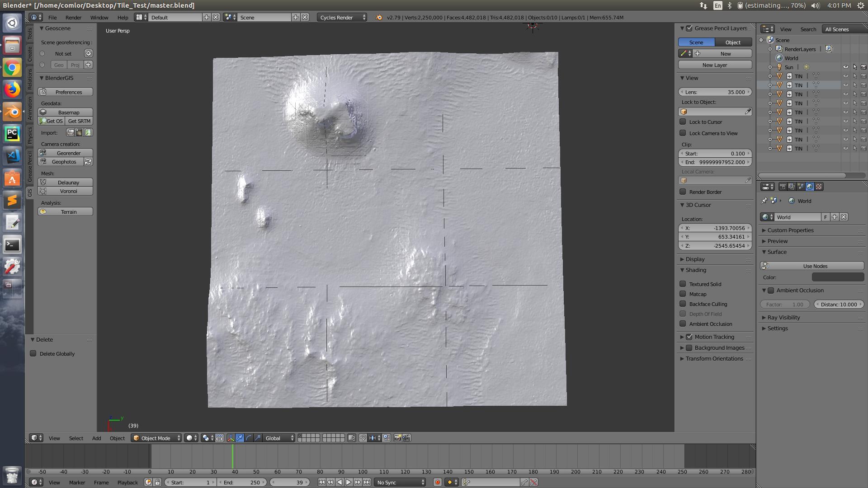The width and height of the screenshot is (868, 488).
Task: Collapse the Scene tree in outliner
Action: point(761,40)
